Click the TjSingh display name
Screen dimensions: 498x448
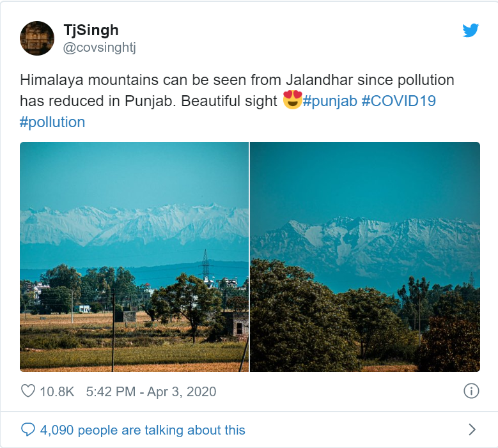click(x=91, y=30)
